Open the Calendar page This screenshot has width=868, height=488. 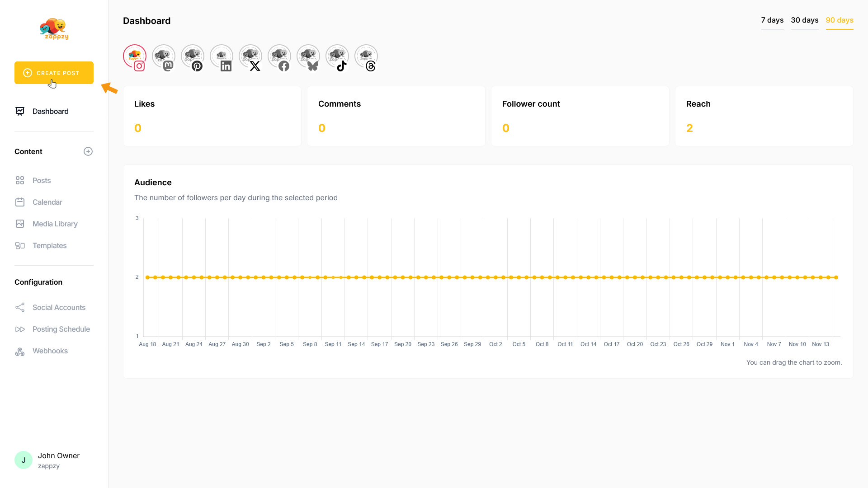(x=47, y=202)
